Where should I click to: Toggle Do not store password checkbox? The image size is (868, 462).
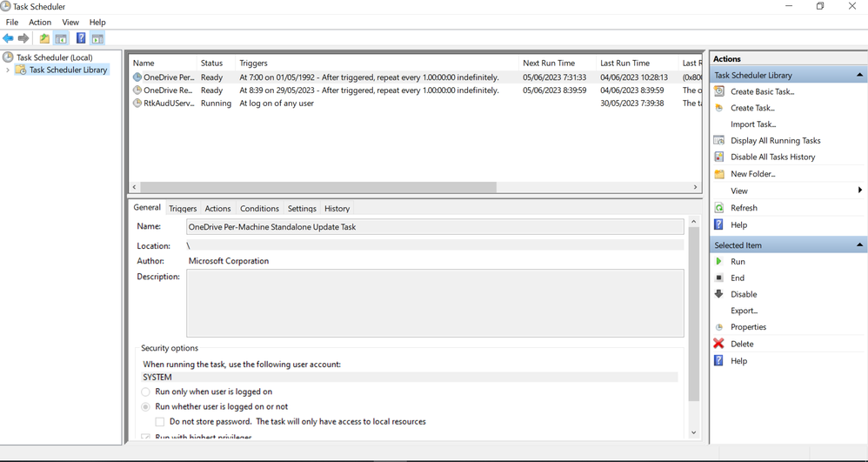(160, 422)
